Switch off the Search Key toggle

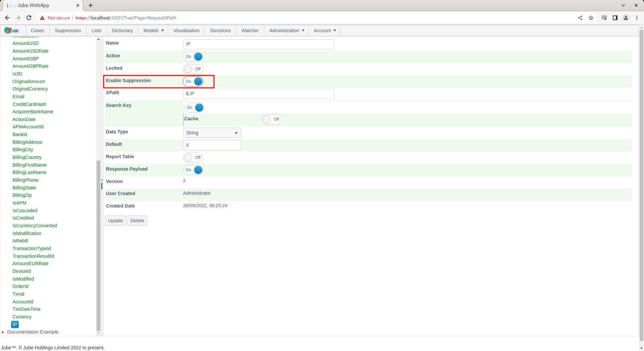click(194, 108)
